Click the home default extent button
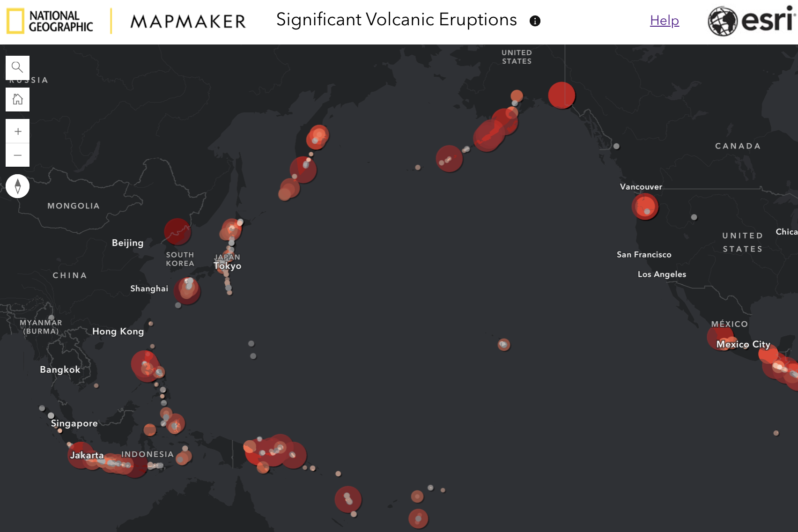This screenshot has height=532, width=798. click(x=17, y=99)
